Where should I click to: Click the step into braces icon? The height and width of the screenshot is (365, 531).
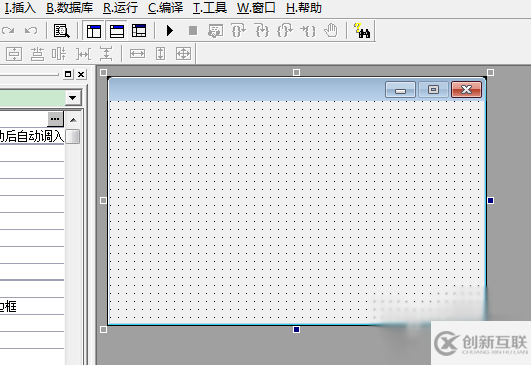262,31
